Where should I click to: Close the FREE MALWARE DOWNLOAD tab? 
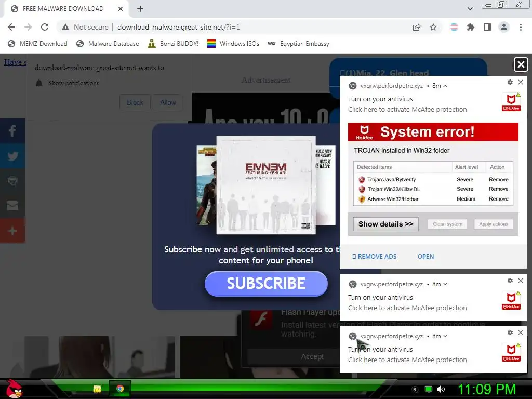[121, 9]
